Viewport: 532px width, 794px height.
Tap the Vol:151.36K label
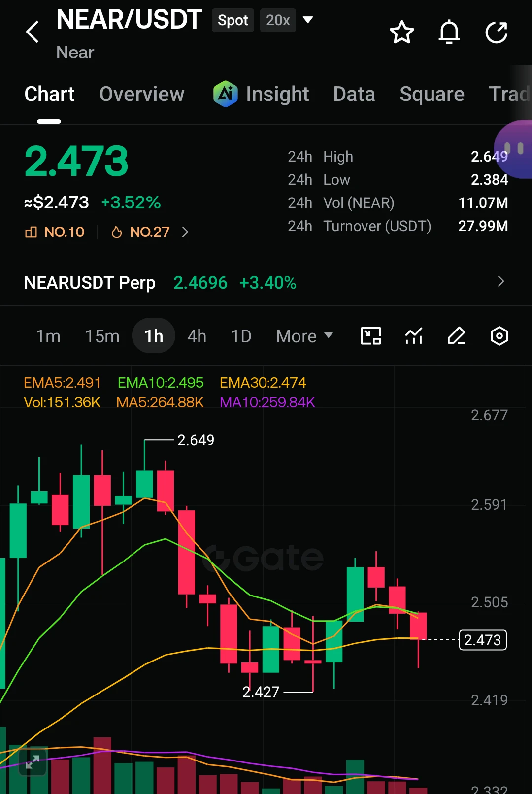tap(62, 402)
